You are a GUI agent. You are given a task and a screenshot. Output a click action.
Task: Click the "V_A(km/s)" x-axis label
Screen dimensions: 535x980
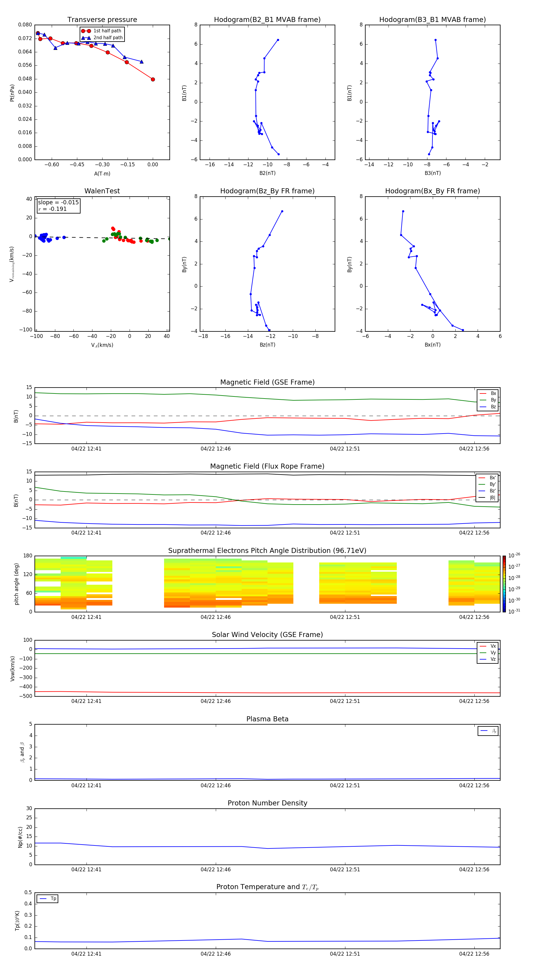pos(102,345)
